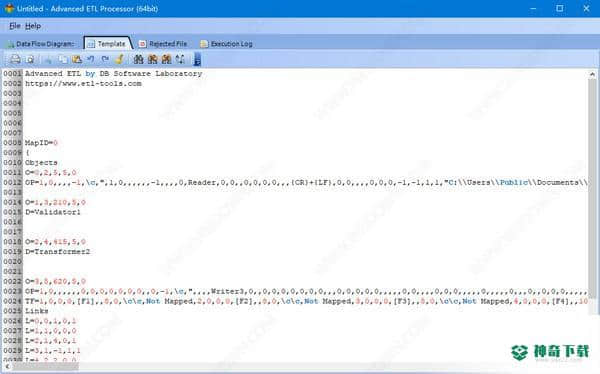This screenshot has width=600, height=374.
Task: Open the File menu
Action: pos(15,26)
